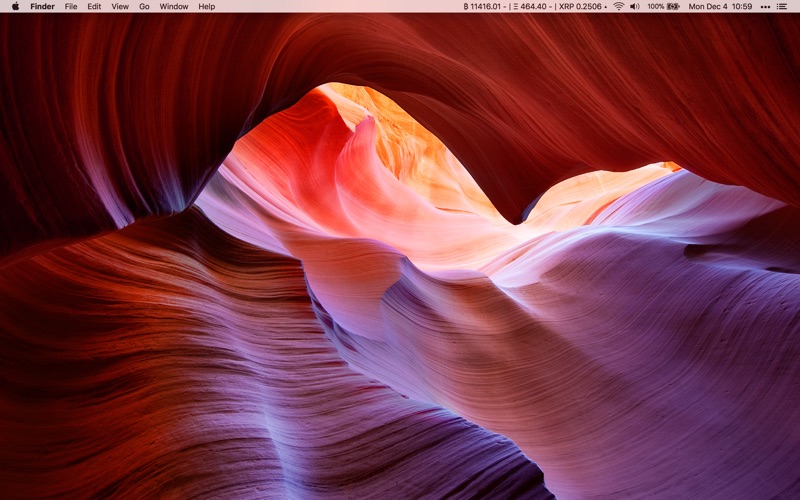The width and height of the screenshot is (800, 500).
Task: Open the Finder application menu
Action: click(42, 7)
